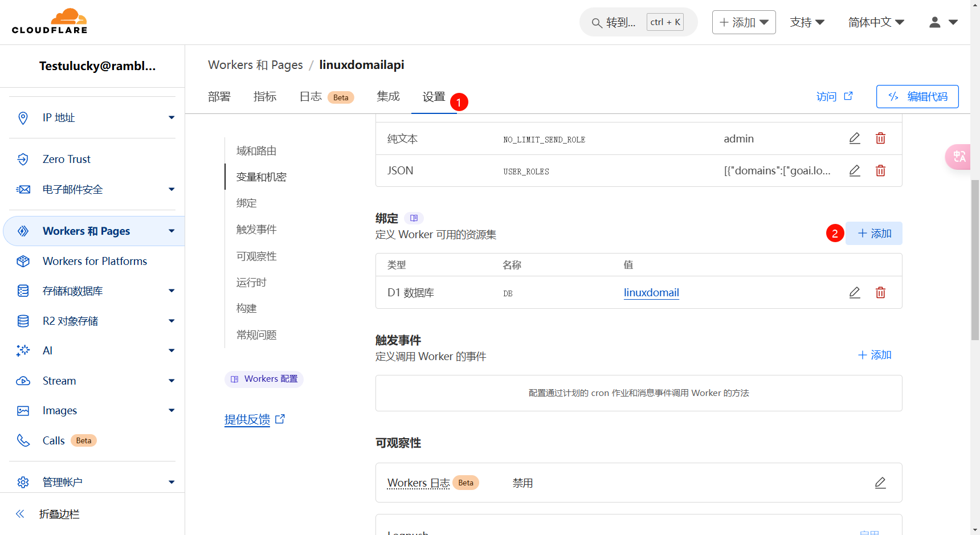Click the 转到 search field
The image size is (980, 535).
click(638, 22)
